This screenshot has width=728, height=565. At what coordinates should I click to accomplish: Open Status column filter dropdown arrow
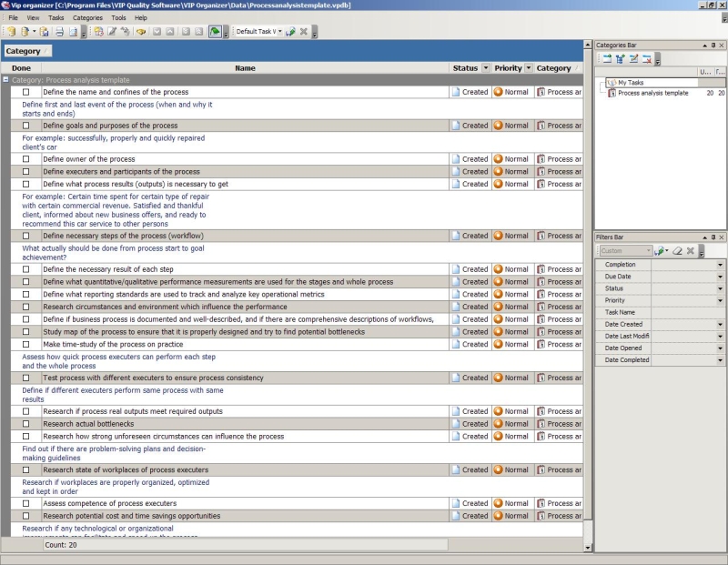pyautogui.click(x=486, y=67)
